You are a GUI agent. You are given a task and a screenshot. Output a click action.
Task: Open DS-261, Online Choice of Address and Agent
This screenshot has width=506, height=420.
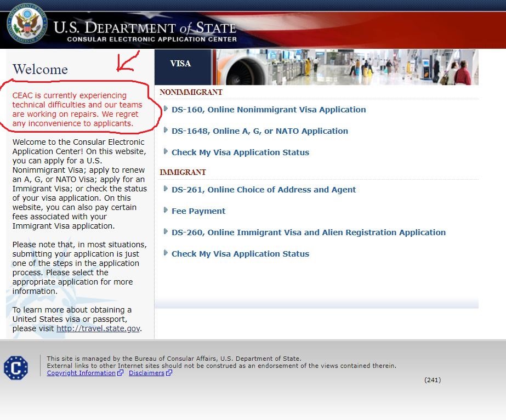click(264, 190)
